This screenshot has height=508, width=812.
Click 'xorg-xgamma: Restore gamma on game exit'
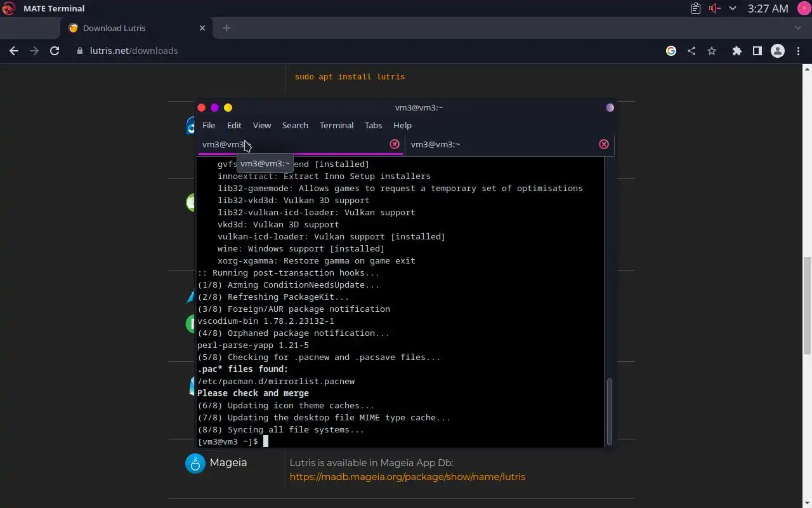317,261
